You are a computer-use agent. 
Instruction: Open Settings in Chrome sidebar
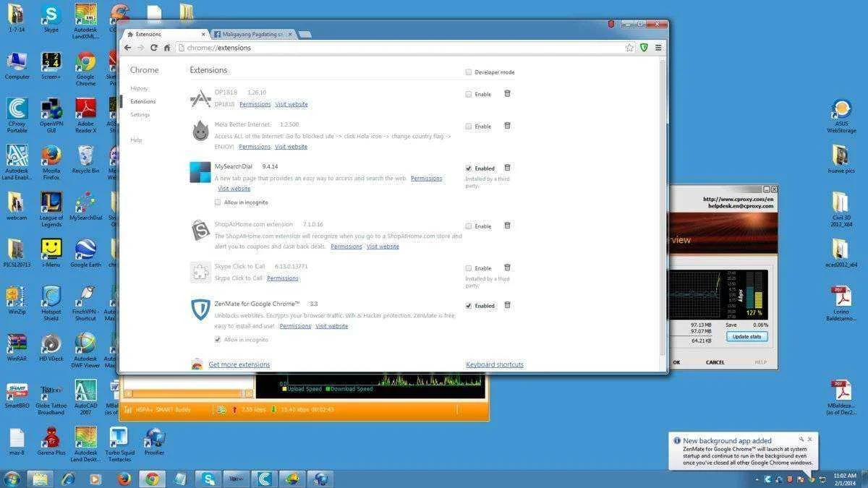pyautogui.click(x=140, y=114)
